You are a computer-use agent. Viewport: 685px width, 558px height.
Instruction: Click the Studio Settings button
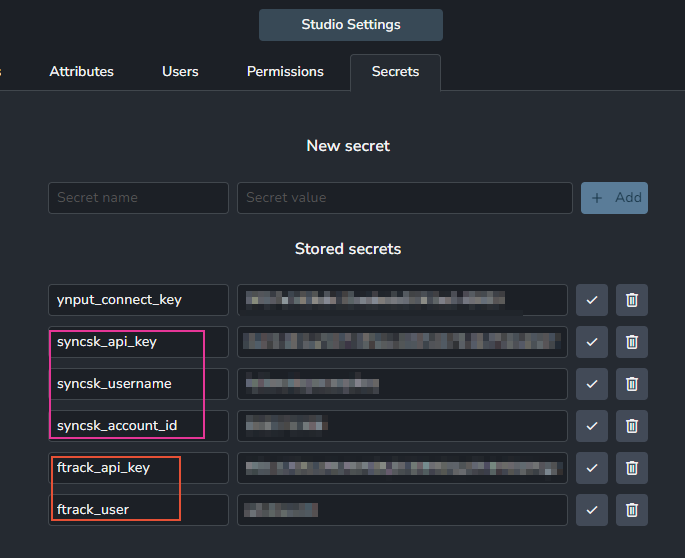(351, 25)
